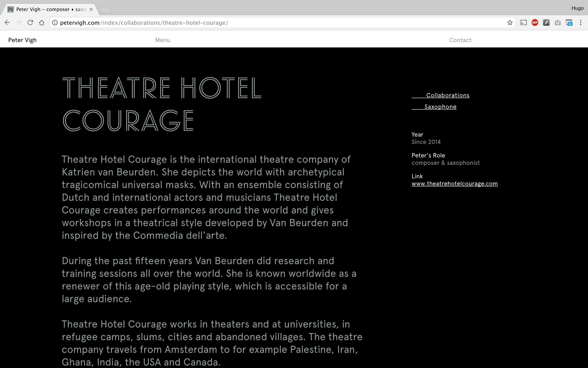View site information icon in address bar
This screenshot has width=588, height=368.
(55, 23)
